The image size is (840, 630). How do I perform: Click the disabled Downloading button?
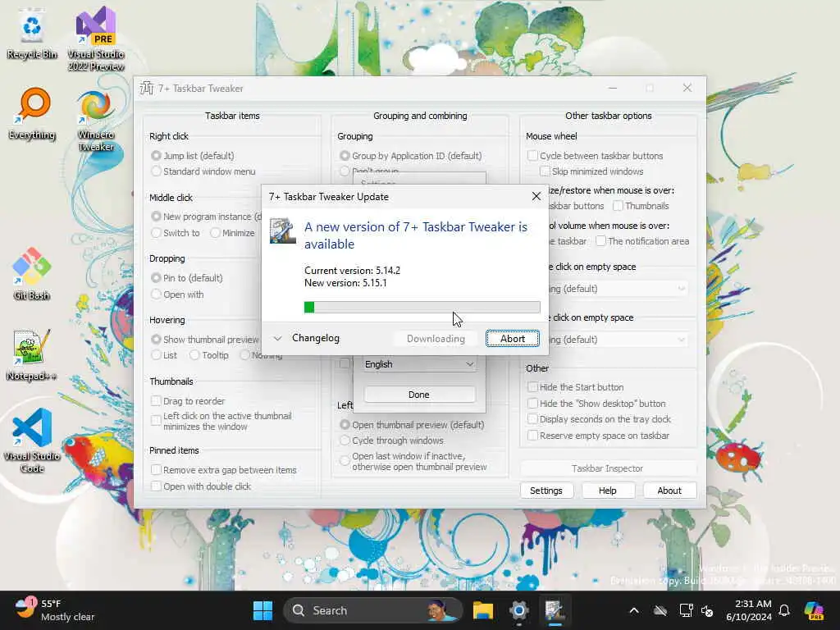coord(436,339)
